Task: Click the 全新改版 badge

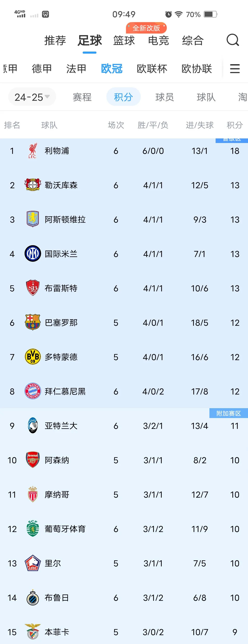Action: 146,28
